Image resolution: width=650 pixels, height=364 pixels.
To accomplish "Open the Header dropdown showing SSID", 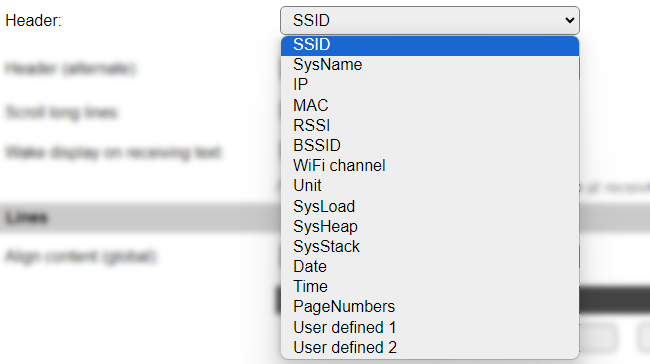I will pos(430,20).
